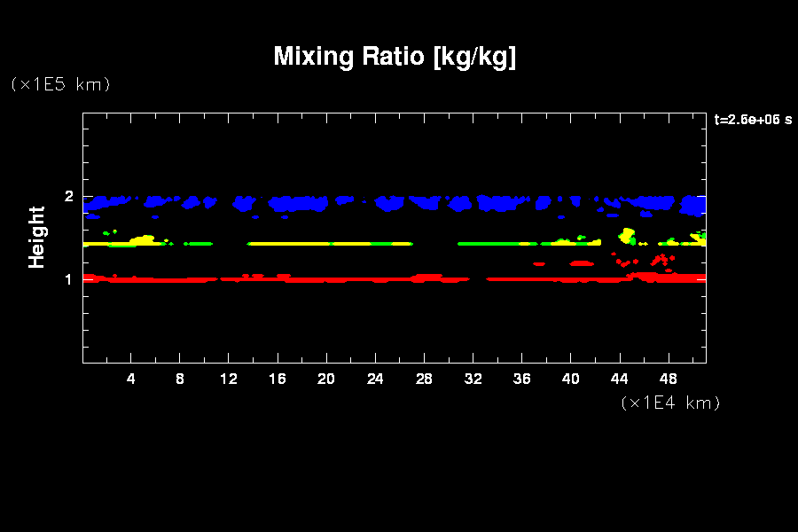
Task: Click x-axis tick label 8
Action: pyautogui.click(x=180, y=379)
